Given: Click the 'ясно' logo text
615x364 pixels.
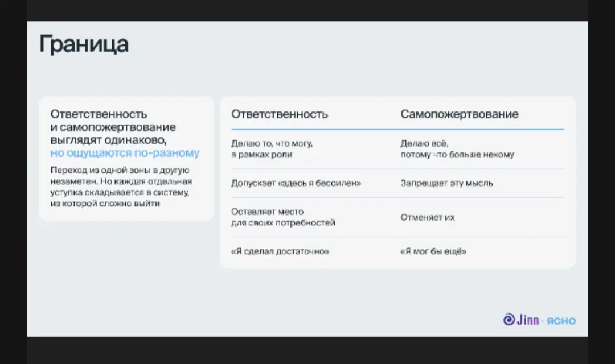Looking at the screenshot, I should (561, 321).
